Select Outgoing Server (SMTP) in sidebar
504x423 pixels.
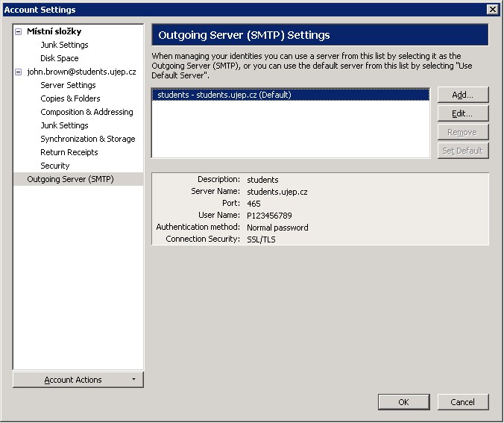(x=70, y=179)
